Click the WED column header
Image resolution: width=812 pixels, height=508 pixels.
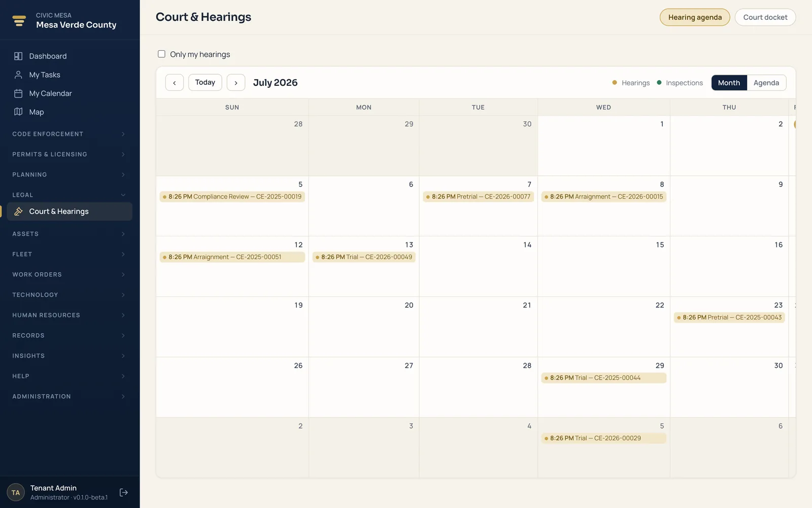(603, 107)
